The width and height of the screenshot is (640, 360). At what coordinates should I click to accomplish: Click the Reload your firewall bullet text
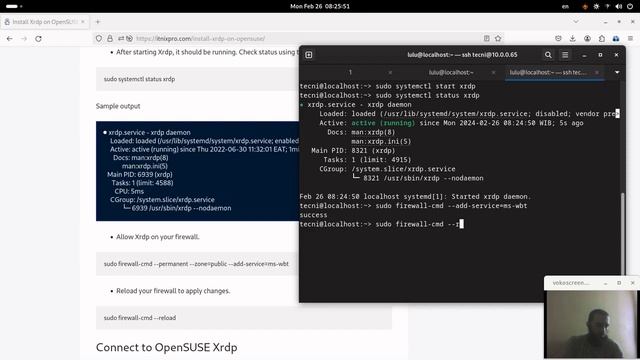tap(173, 291)
